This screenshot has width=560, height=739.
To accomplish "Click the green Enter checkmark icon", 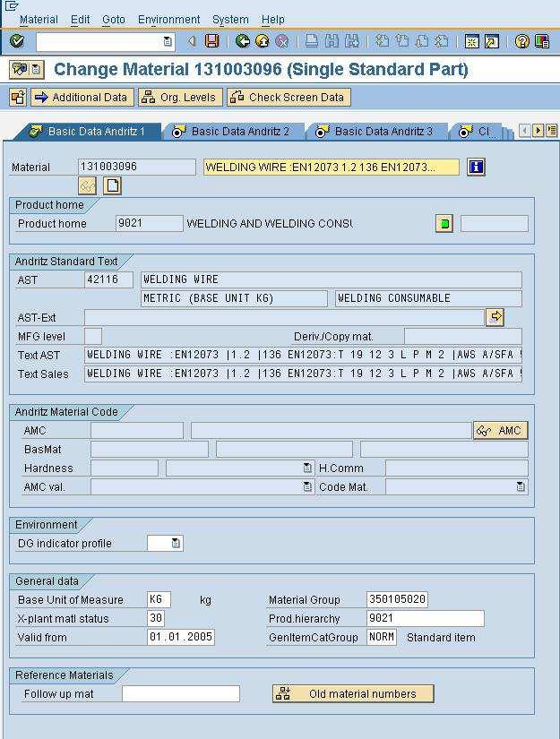I will click(x=17, y=41).
